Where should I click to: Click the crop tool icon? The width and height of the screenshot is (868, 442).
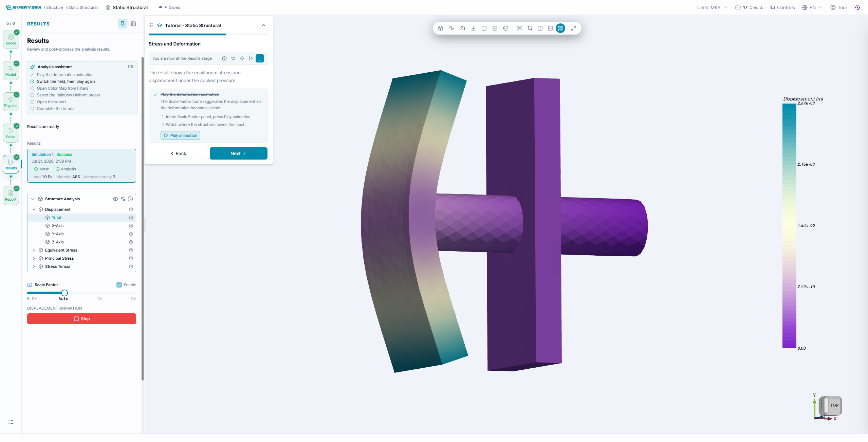(x=530, y=28)
